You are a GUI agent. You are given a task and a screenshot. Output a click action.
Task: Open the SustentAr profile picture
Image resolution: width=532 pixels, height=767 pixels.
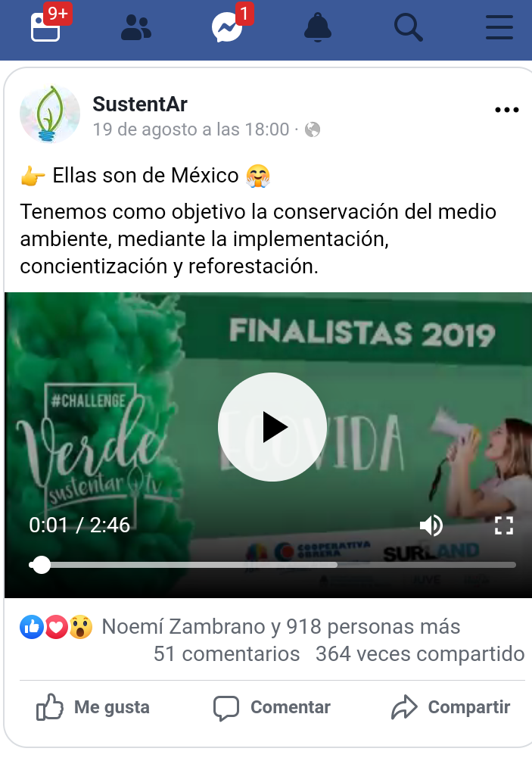pyautogui.click(x=50, y=114)
